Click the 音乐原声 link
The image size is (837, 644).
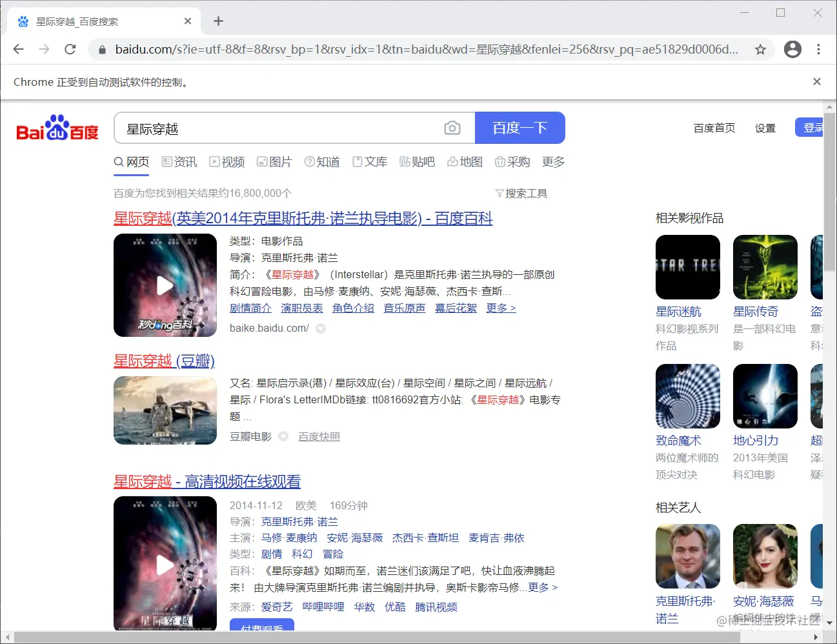click(x=405, y=308)
